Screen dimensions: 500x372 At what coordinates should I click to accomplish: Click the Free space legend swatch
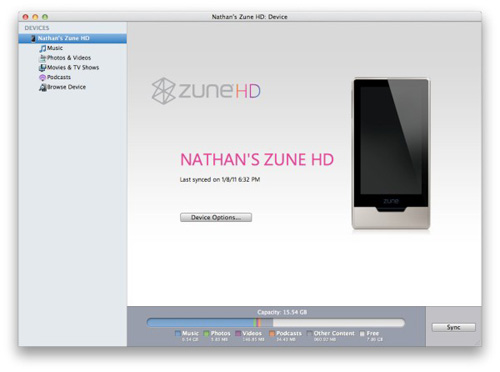pyautogui.click(x=362, y=333)
